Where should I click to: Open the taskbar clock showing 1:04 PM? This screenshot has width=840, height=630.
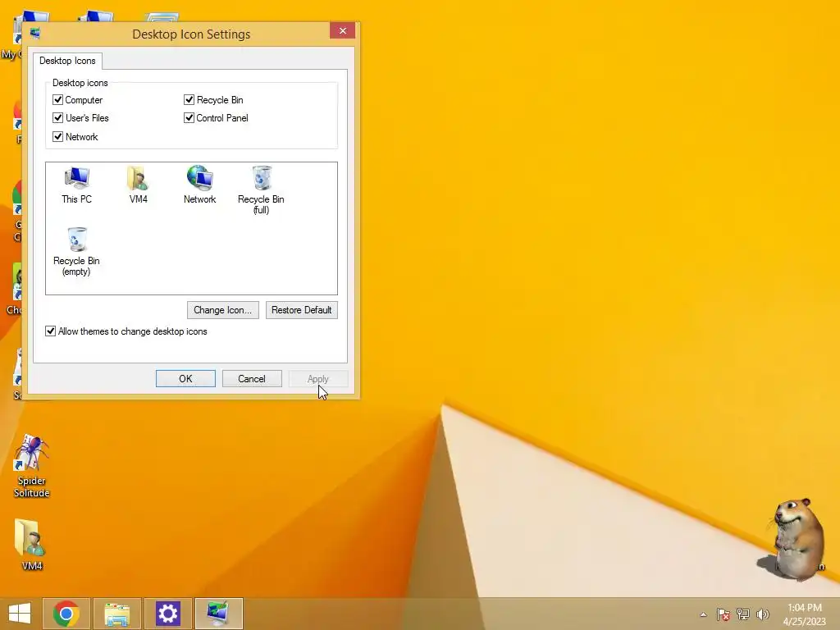click(805, 614)
